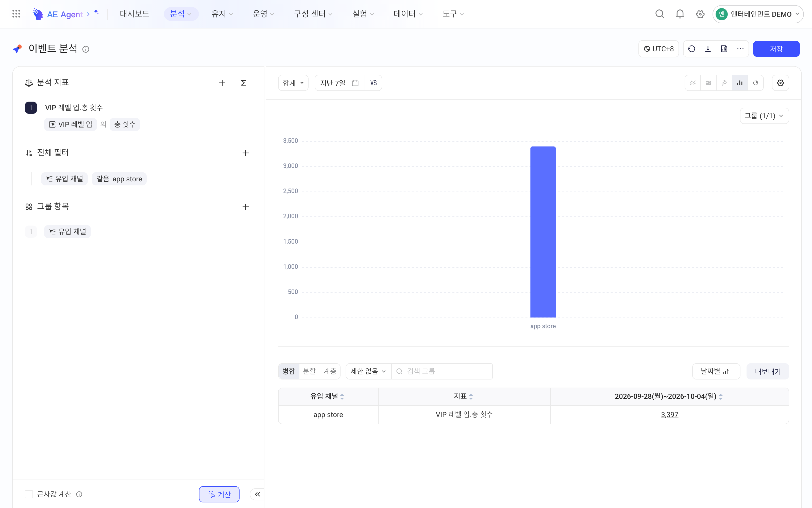Click the report document icon in toolbar

pyautogui.click(x=724, y=49)
